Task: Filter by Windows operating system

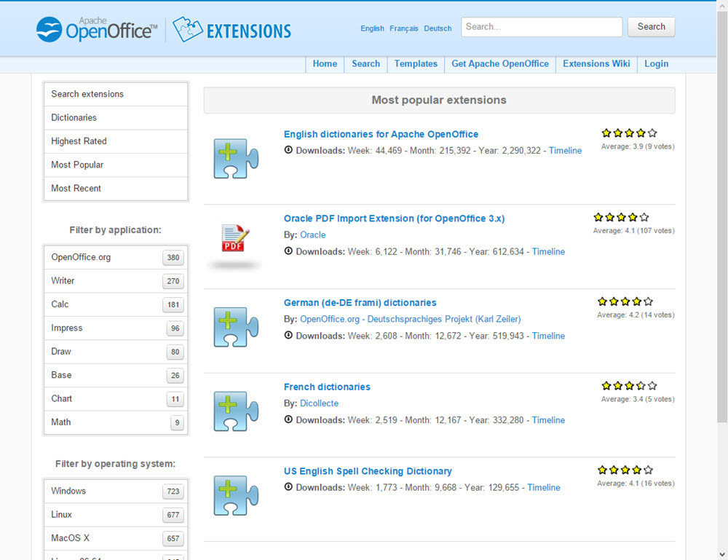Action: pyautogui.click(x=116, y=492)
